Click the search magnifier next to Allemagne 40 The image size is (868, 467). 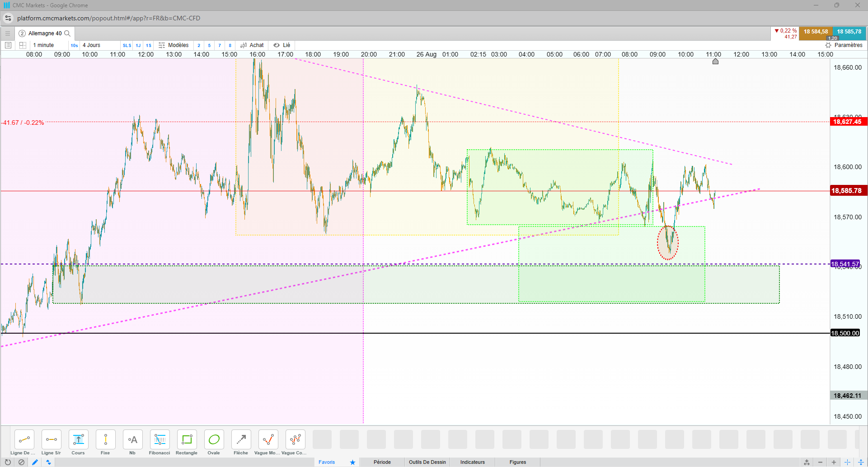(67, 33)
